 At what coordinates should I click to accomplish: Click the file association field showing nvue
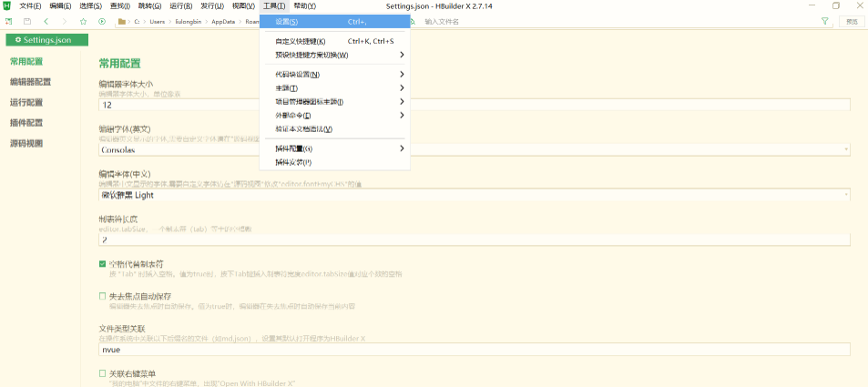475,350
